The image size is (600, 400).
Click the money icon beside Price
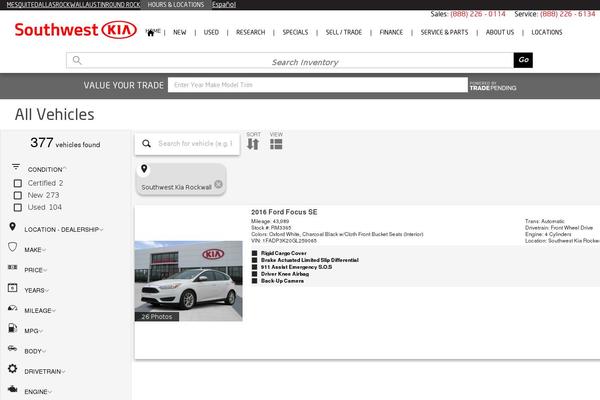(x=12, y=267)
